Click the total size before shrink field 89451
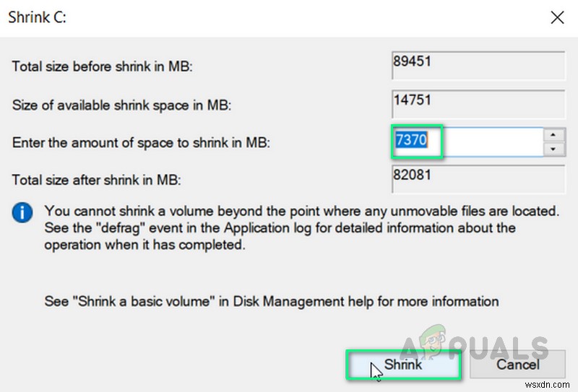This screenshot has width=578, height=392. (x=478, y=66)
